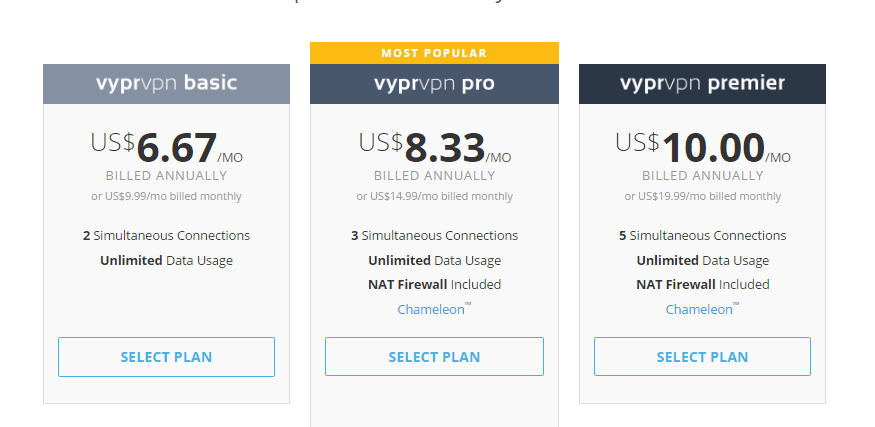Click the vyprvpn premier plan header
875x427 pixels.
(x=702, y=84)
